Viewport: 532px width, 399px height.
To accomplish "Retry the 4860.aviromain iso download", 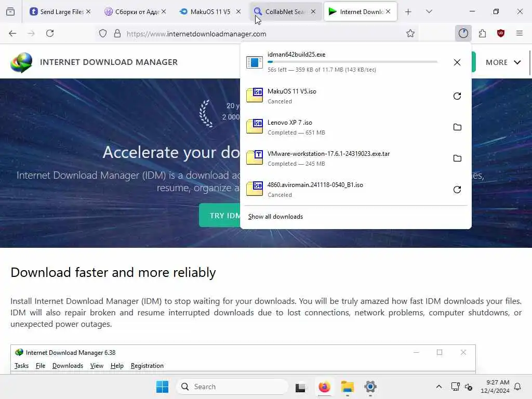I will coord(457,190).
